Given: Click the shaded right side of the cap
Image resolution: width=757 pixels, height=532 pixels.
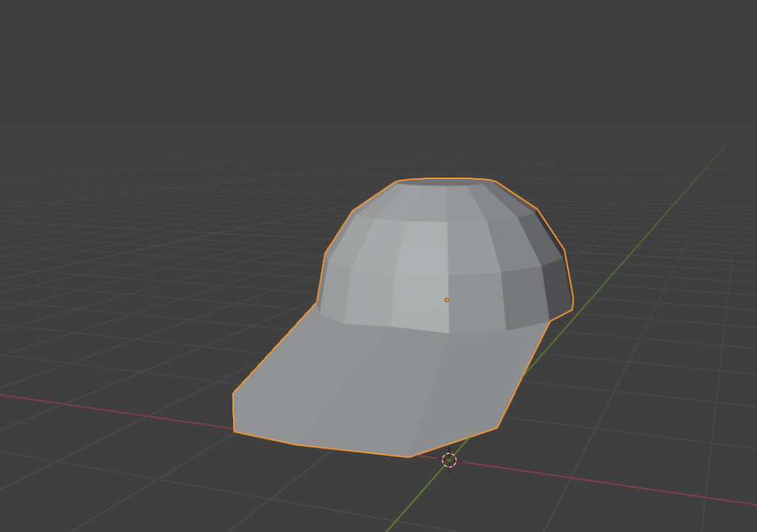Looking at the screenshot, I should [x=533, y=281].
